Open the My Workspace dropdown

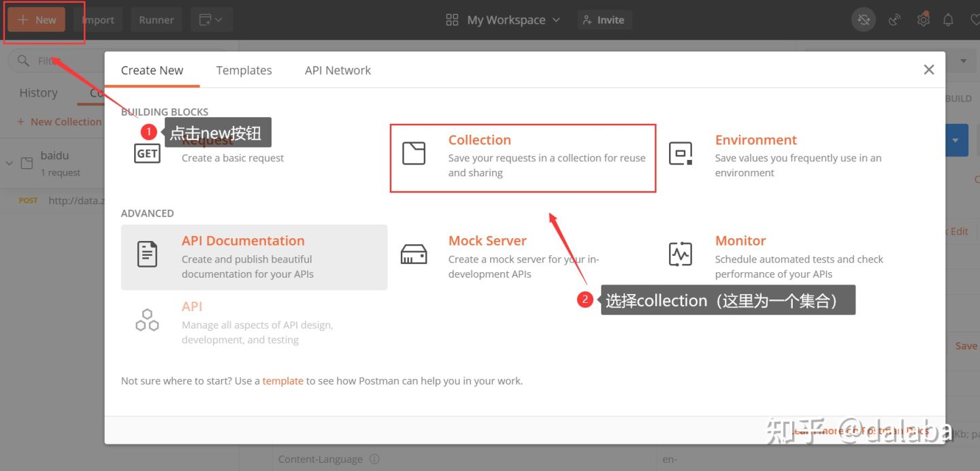[x=503, y=20]
